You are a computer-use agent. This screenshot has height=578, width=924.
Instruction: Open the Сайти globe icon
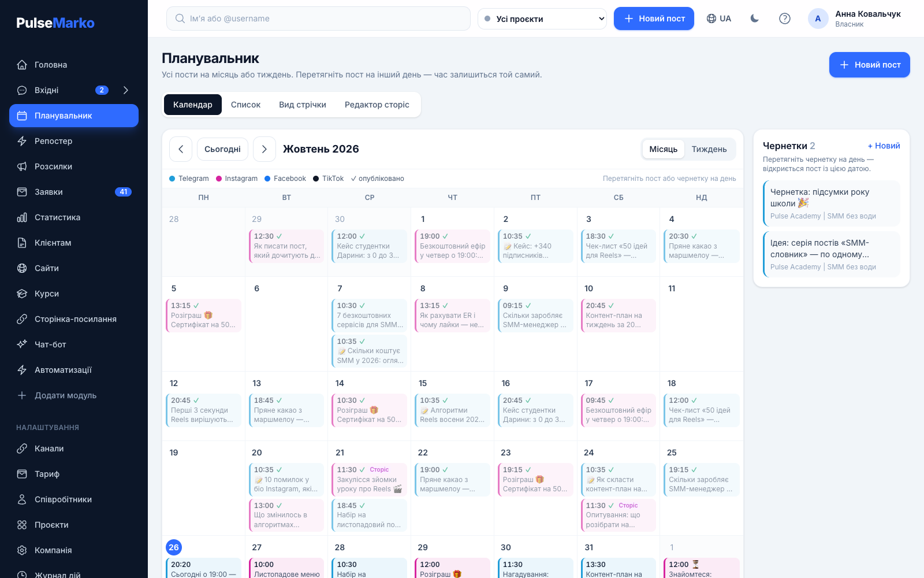click(22, 268)
